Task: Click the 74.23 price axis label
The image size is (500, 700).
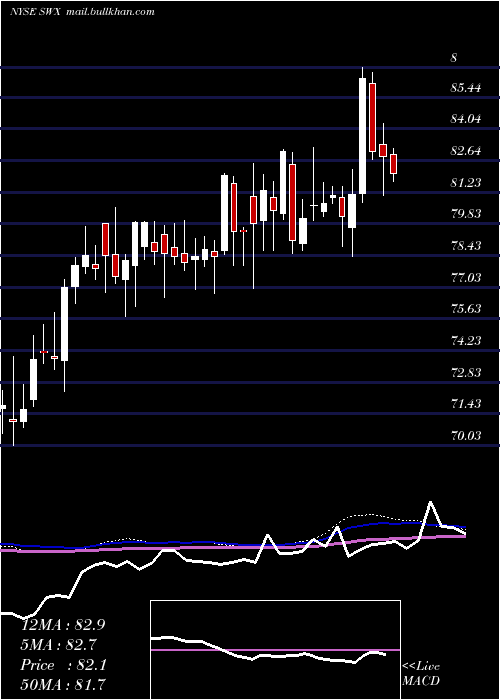Action: pyautogui.click(x=466, y=341)
